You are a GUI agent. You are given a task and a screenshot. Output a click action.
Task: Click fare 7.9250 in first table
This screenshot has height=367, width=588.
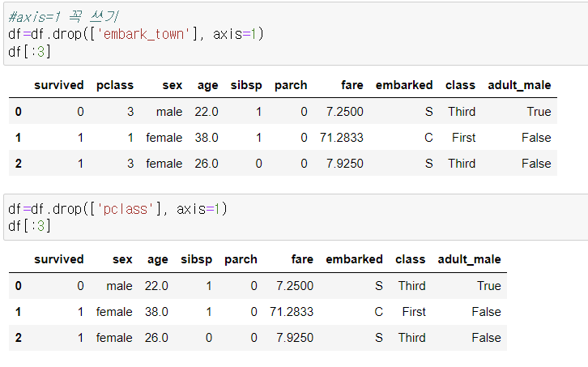345,163
